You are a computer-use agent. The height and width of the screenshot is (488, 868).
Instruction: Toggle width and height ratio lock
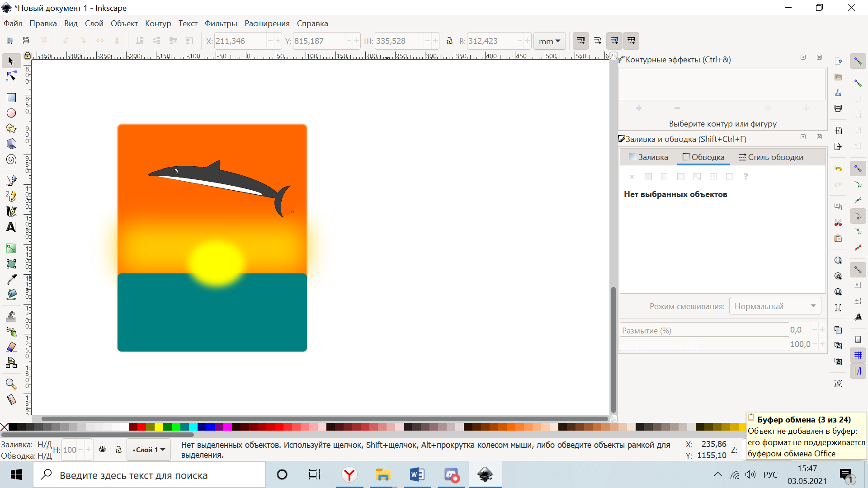[449, 41]
